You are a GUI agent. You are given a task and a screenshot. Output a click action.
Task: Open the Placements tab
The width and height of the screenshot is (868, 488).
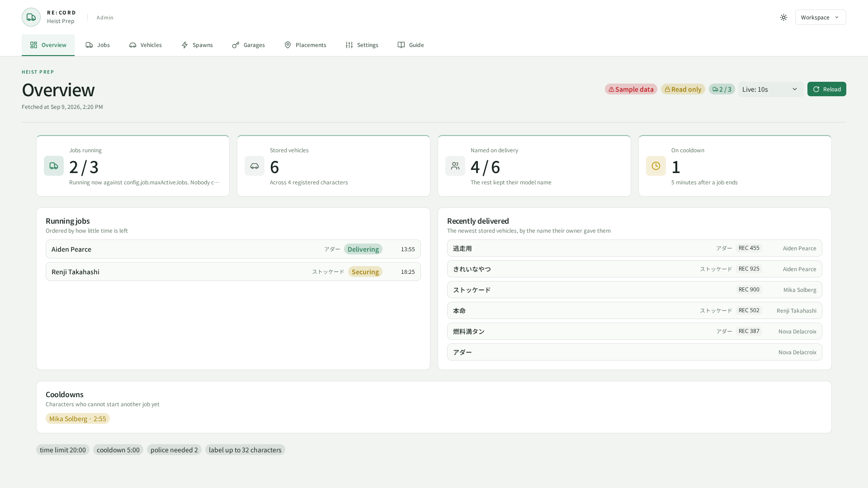[305, 45]
